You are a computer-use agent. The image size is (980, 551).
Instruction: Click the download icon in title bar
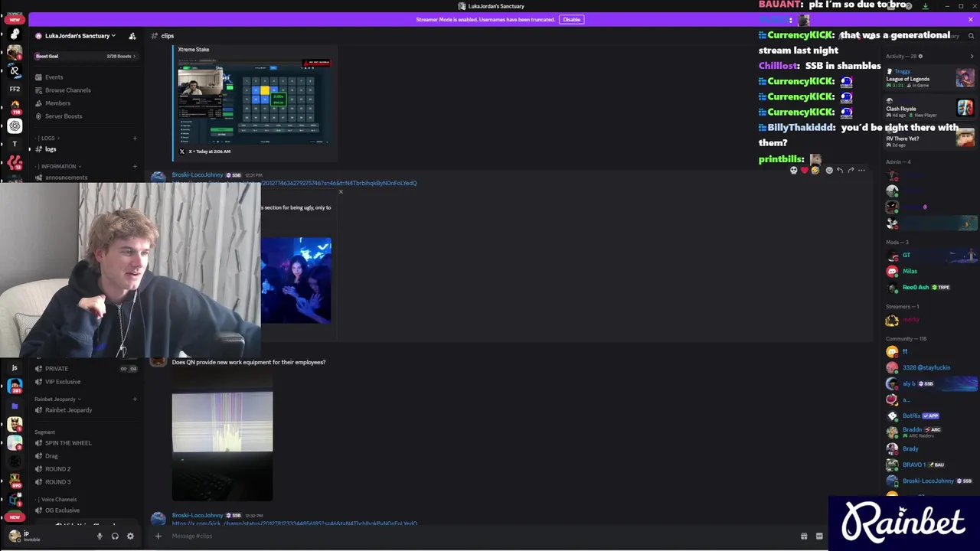[x=925, y=6]
